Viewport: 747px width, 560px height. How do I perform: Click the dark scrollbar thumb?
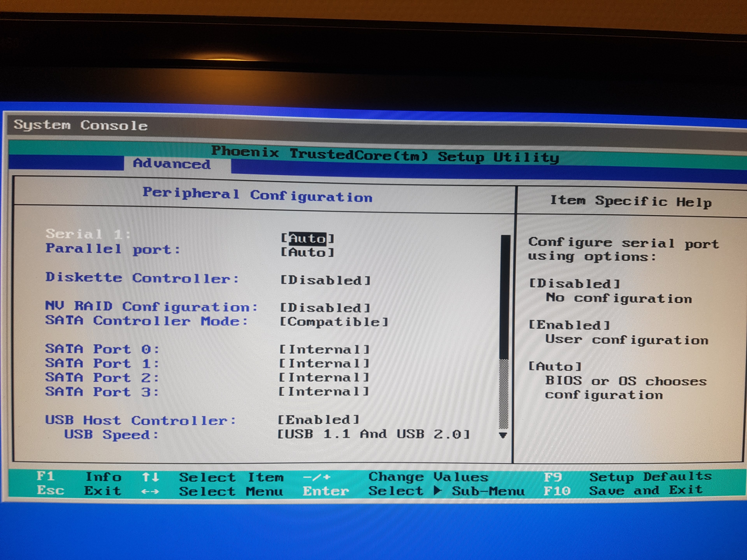[x=505, y=297]
